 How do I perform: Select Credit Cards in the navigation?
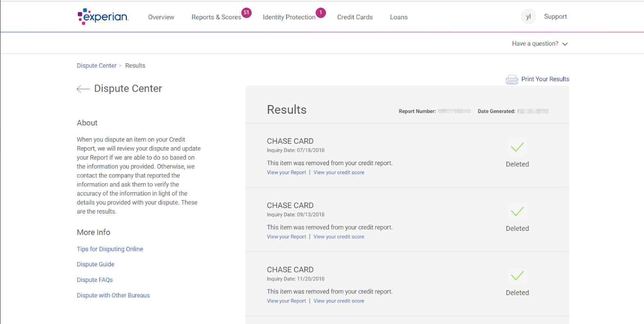pyautogui.click(x=355, y=17)
